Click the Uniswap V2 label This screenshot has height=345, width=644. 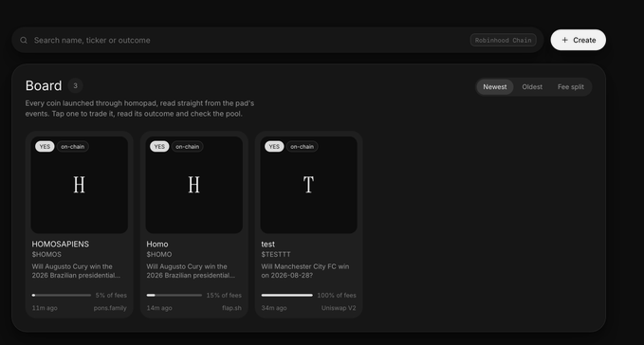pyautogui.click(x=339, y=308)
